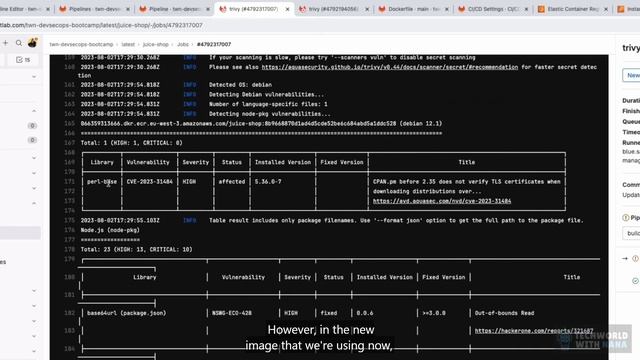This screenshot has width=640, height=360.
Task: Open the trivy (#4792194056) browser tab
Action: (x=333, y=9)
